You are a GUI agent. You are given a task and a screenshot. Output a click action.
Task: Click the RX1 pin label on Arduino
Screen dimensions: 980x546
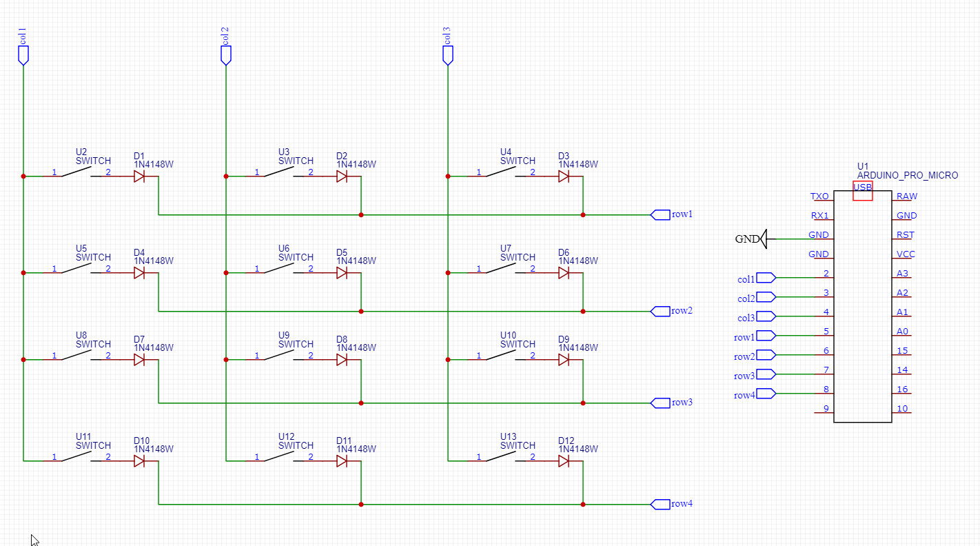(x=819, y=216)
